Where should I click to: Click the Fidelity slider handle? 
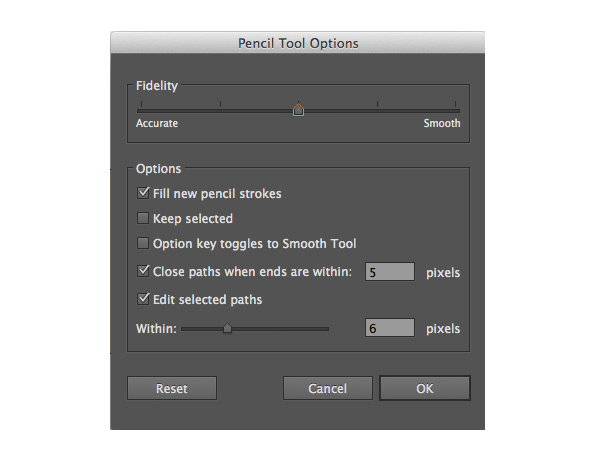click(x=298, y=110)
